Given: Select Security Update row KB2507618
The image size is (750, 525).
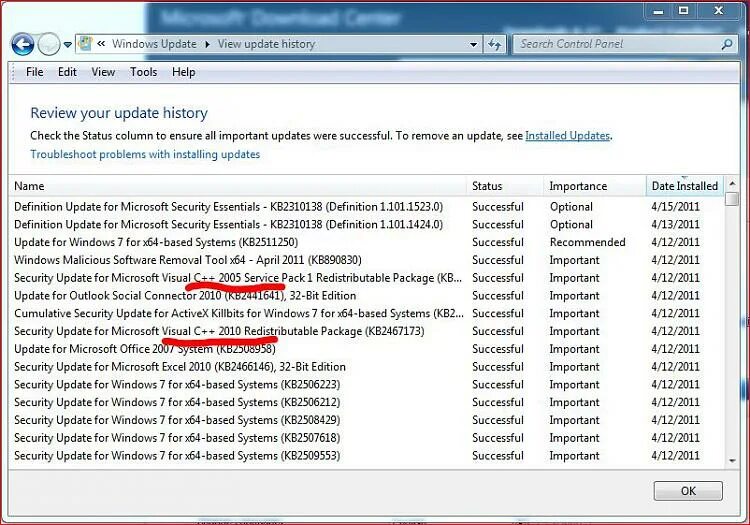Looking at the screenshot, I should coord(366,438).
